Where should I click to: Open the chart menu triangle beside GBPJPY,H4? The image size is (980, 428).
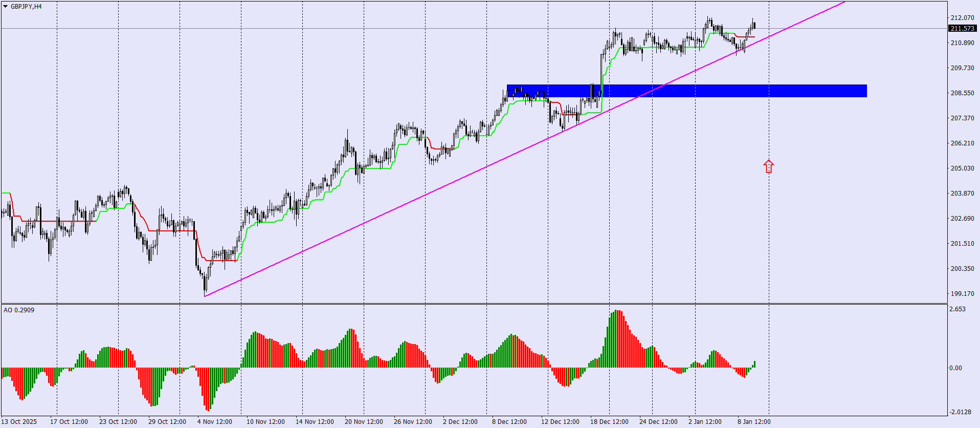coord(5,7)
